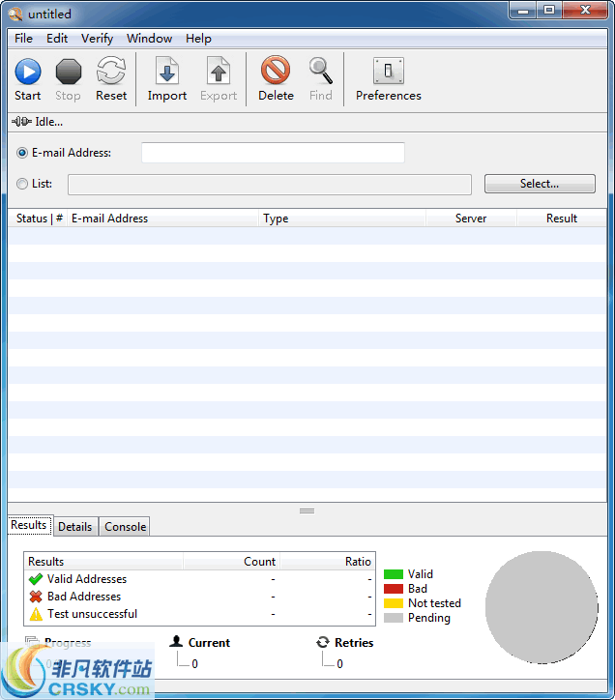This screenshot has height=700, width=615.
Task: Click the Test unsuccessful warning icon
Action: tap(36, 614)
